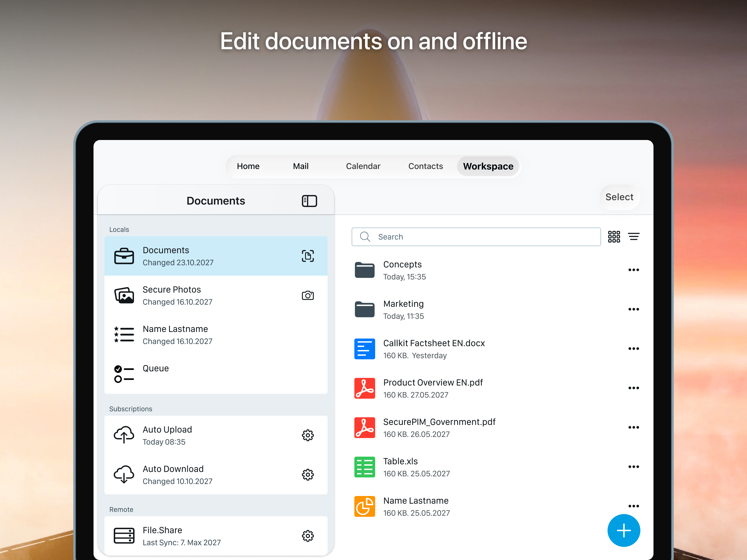The height and width of the screenshot is (560, 747).
Task: Click the document scan icon in Documents row
Action: [x=308, y=256]
